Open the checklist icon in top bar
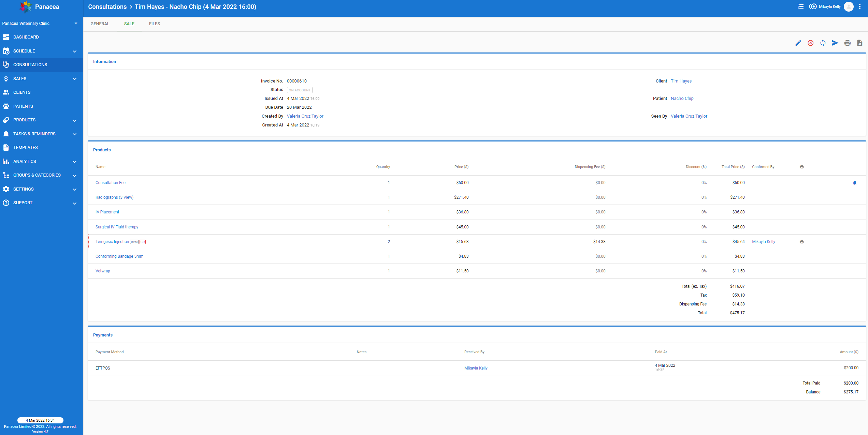The height and width of the screenshot is (435, 868). [x=800, y=6]
